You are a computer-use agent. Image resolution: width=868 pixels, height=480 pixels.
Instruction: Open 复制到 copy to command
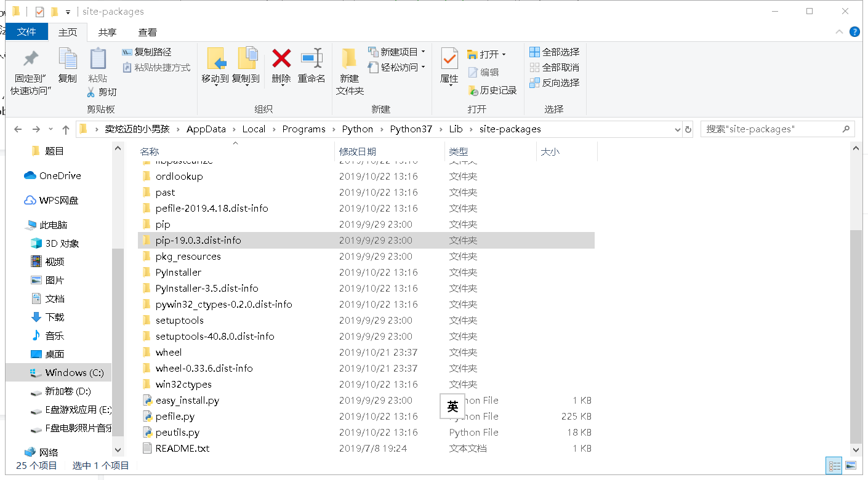click(x=246, y=66)
